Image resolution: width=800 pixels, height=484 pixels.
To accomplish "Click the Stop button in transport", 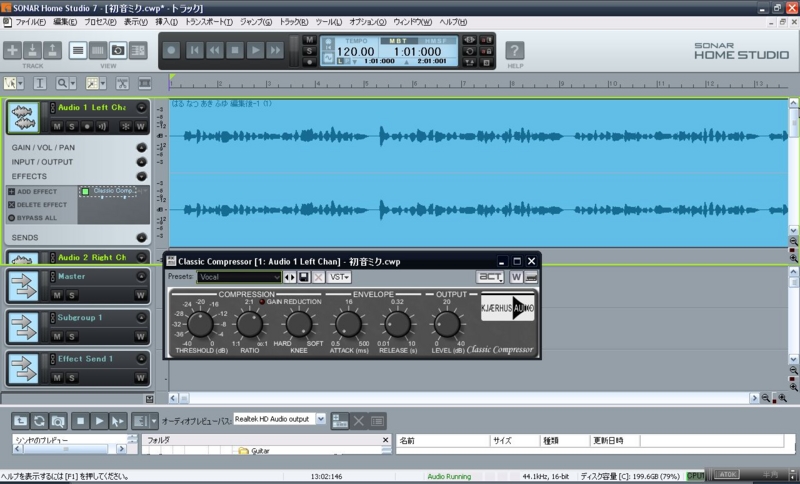I will [x=235, y=50].
